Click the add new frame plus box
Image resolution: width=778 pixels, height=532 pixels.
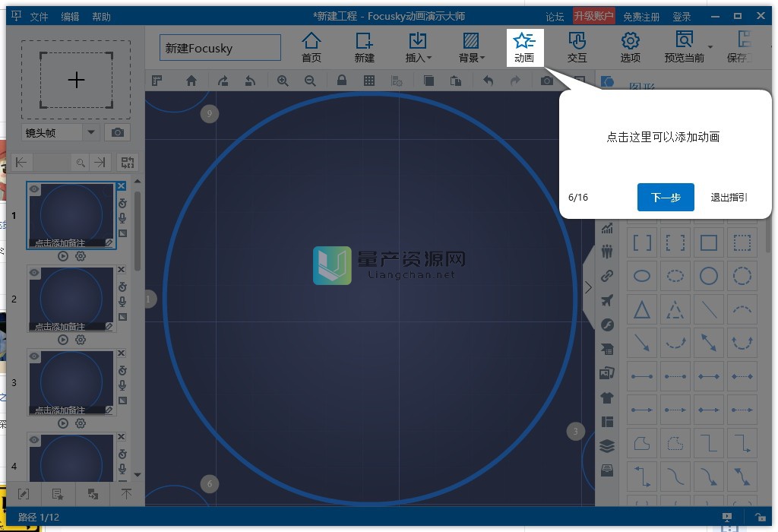click(x=76, y=80)
